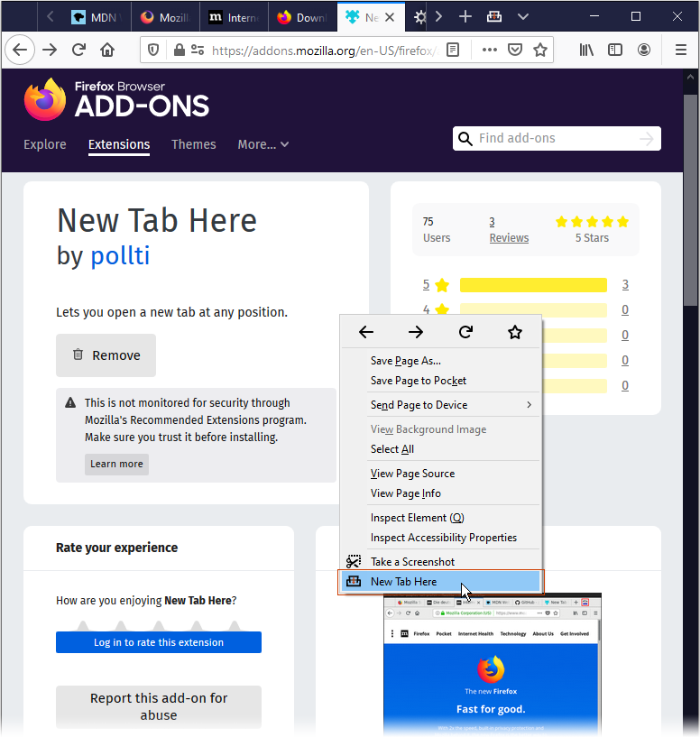
Task: Open the home page via house icon
Action: coord(107,50)
